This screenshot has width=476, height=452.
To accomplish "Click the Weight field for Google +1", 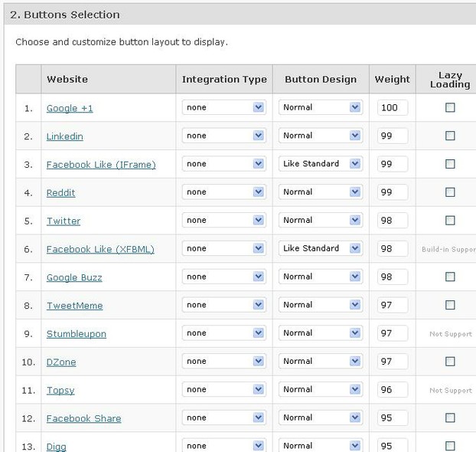I will point(393,107).
